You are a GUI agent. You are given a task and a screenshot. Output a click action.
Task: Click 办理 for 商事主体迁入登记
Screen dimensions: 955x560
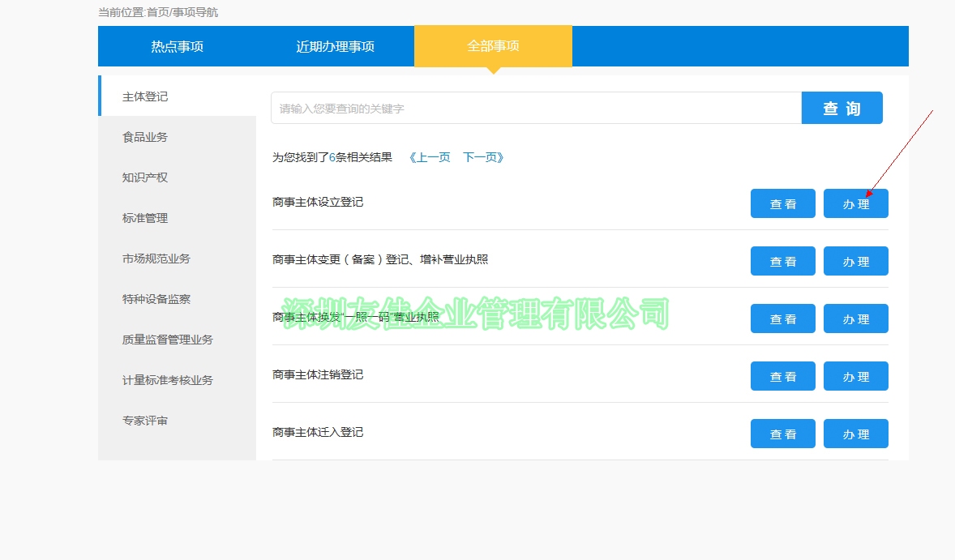tap(855, 433)
